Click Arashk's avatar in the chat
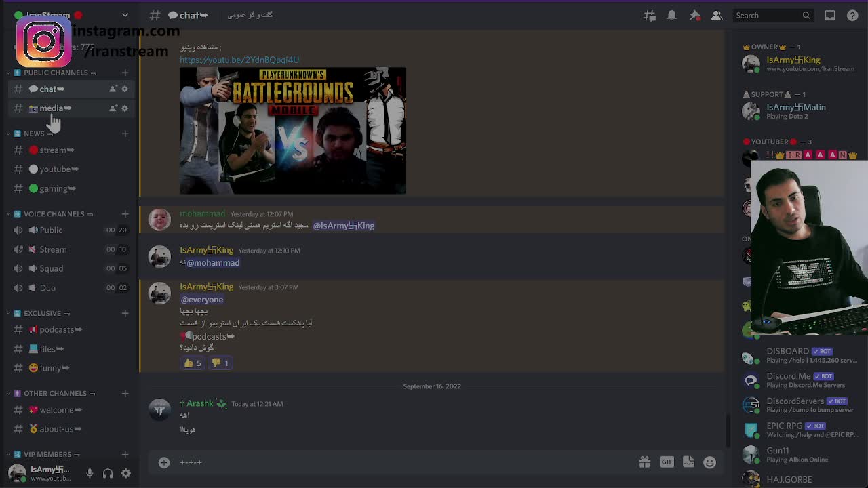Image resolution: width=868 pixels, height=488 pixels. tap(159, 409)
